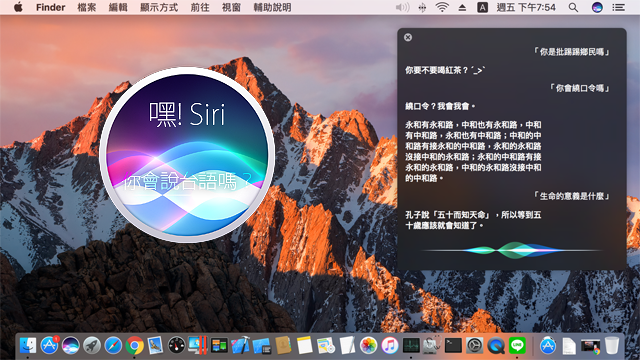The height and width of the screenshot is (360, 640).
Task: Open TextEdit from the Dock
Action: (347, 346)
